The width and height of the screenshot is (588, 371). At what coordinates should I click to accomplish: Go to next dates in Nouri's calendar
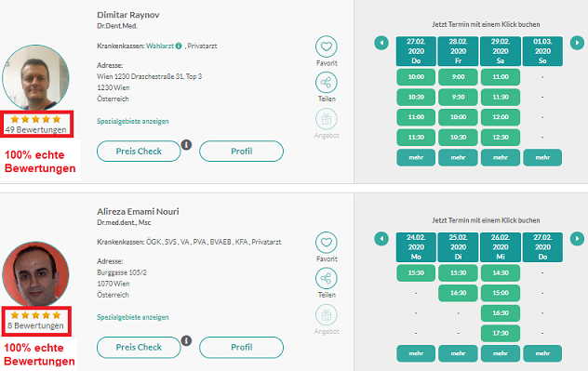[x=577, y=239]
